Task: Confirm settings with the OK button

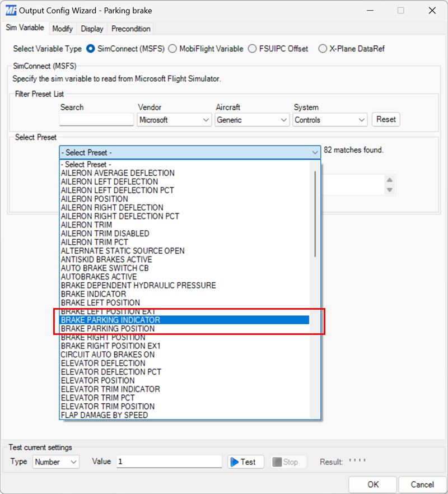Action: 372,484
